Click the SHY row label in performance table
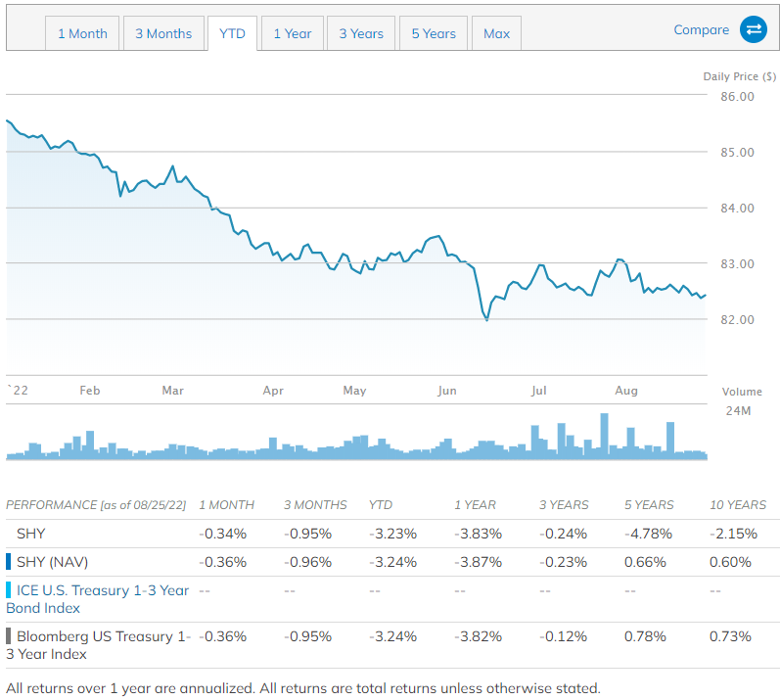This screenshot has width=780, height=700. pyautogui.click(x=30, y=534)
